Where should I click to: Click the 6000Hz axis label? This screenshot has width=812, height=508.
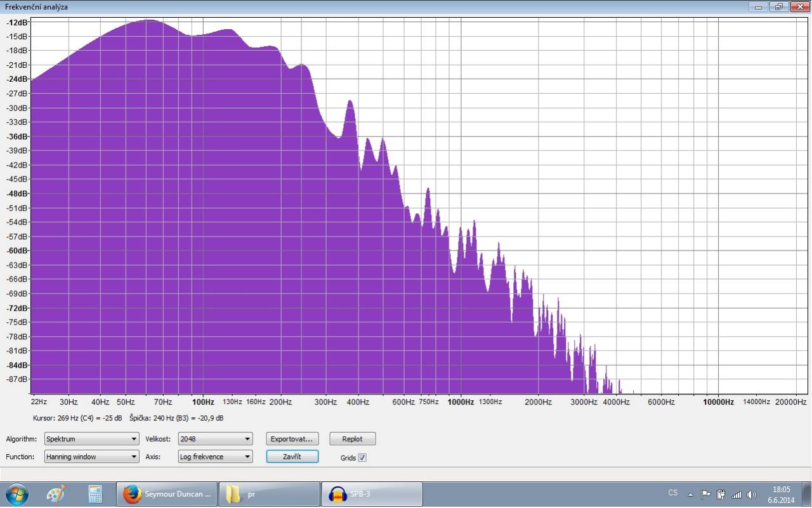pyautogui.click(x=660, y=402)
